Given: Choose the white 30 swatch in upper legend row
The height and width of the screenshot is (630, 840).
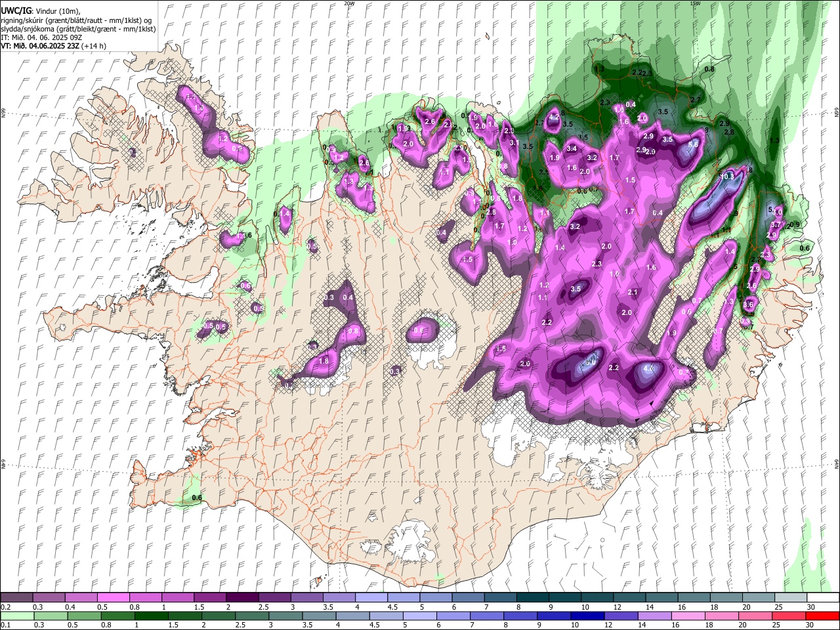Looking at the screenshot, I should [824, 598].
